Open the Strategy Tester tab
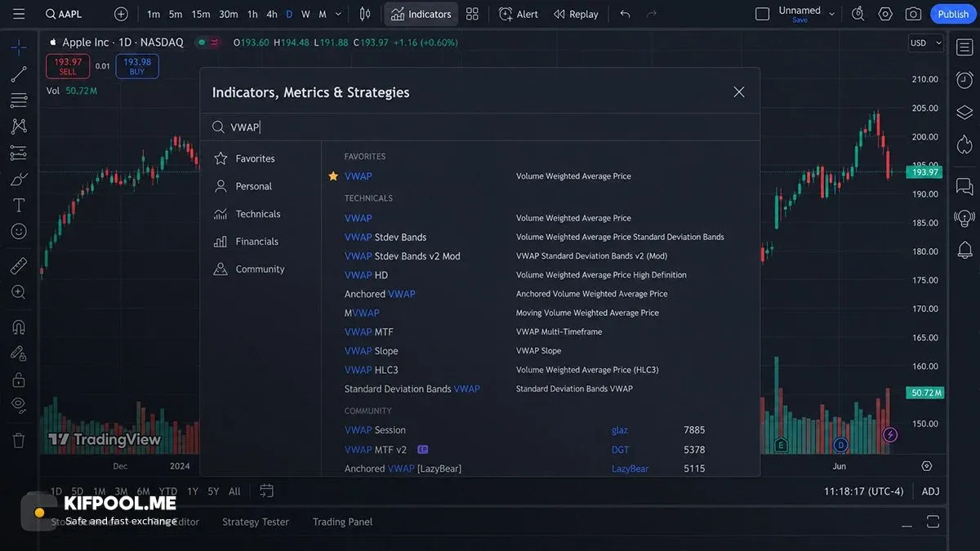 [x=256, y=522]
